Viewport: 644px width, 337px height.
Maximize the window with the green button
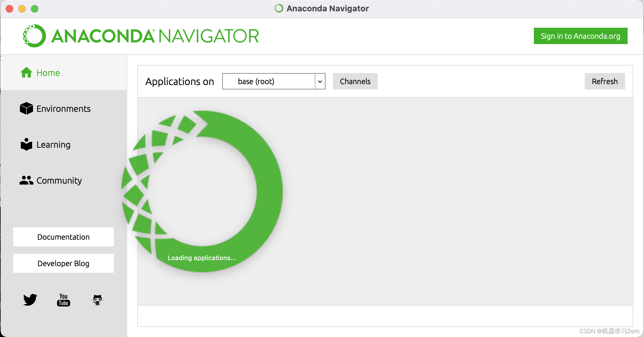(x=35, y=9)
